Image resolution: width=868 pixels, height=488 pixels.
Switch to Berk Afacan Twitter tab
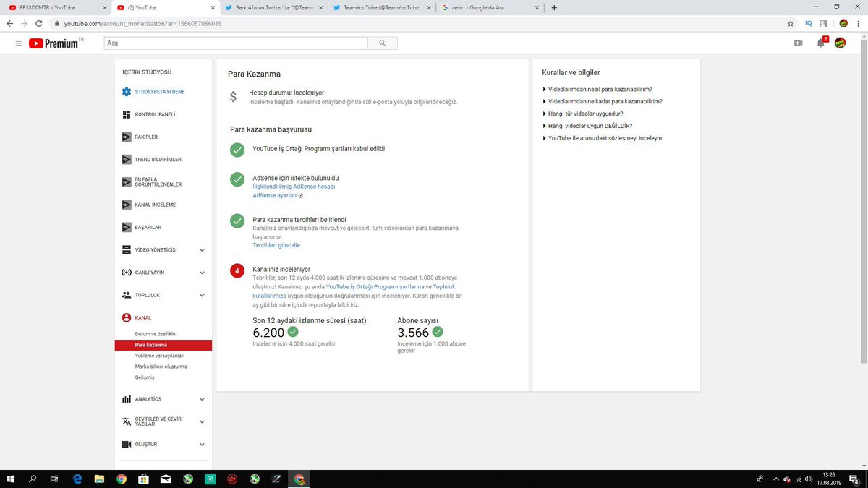273,7
